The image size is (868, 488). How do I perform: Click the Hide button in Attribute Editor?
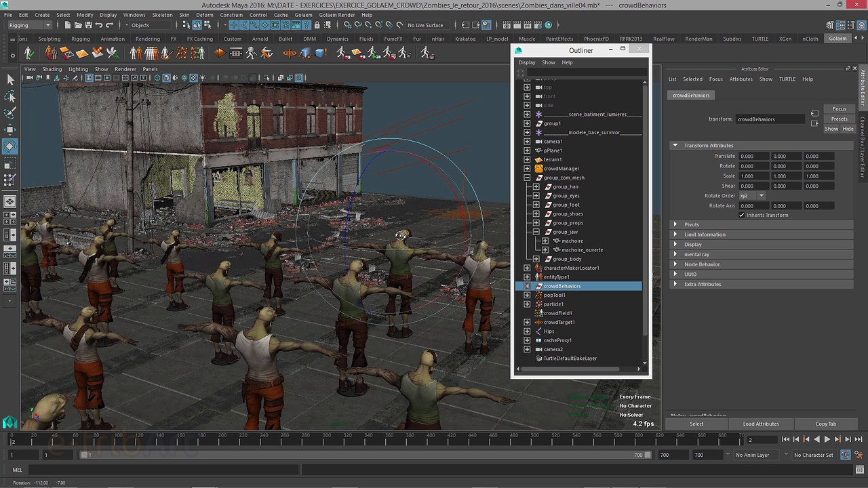tap(848, 129)
